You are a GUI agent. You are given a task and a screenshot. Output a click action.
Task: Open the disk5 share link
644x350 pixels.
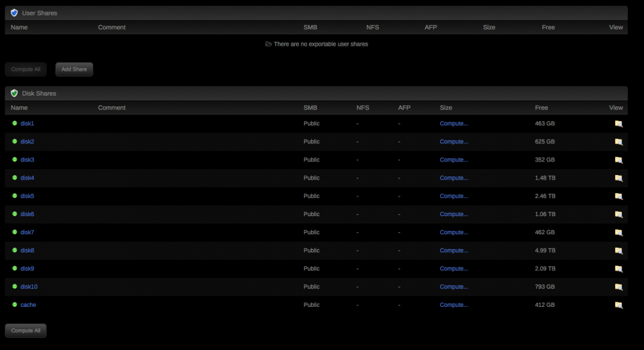tap(27, 196)
